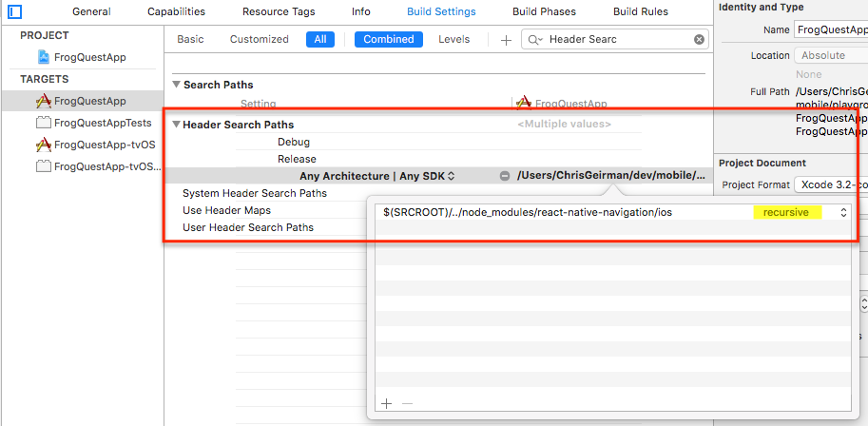Clear the search filter text
Image resolution: width=868 pixels, height=426 pixels.
[699, 39]
